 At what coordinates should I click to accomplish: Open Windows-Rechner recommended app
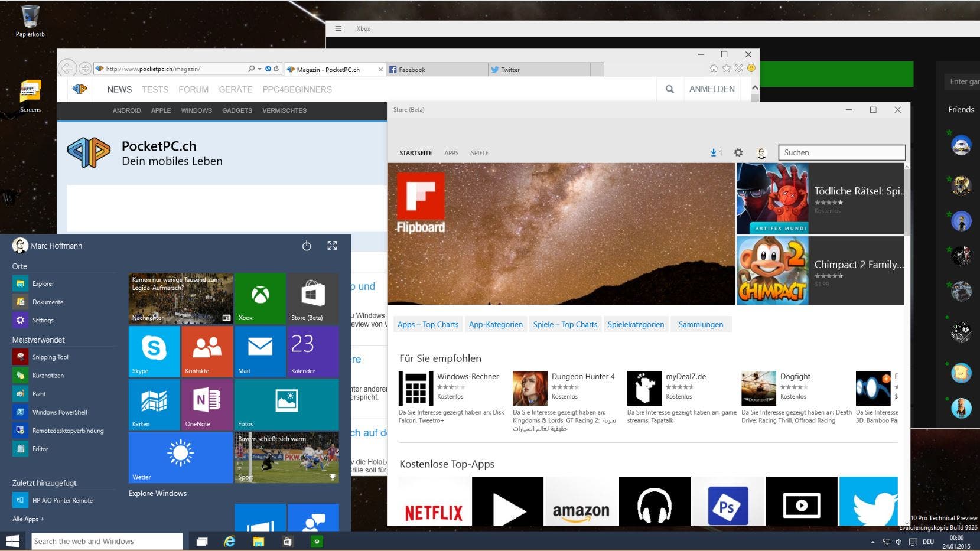coord(452,397)
